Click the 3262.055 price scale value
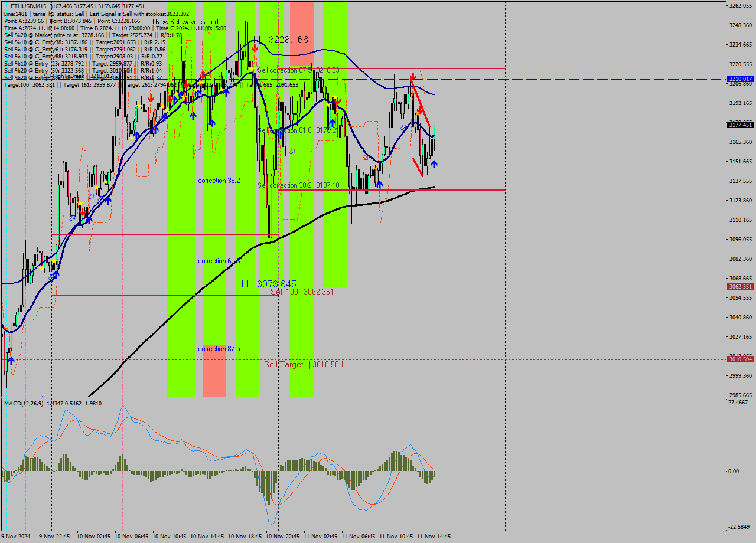The height and width of the screenshot is (543, 756). tap(740, 5)
